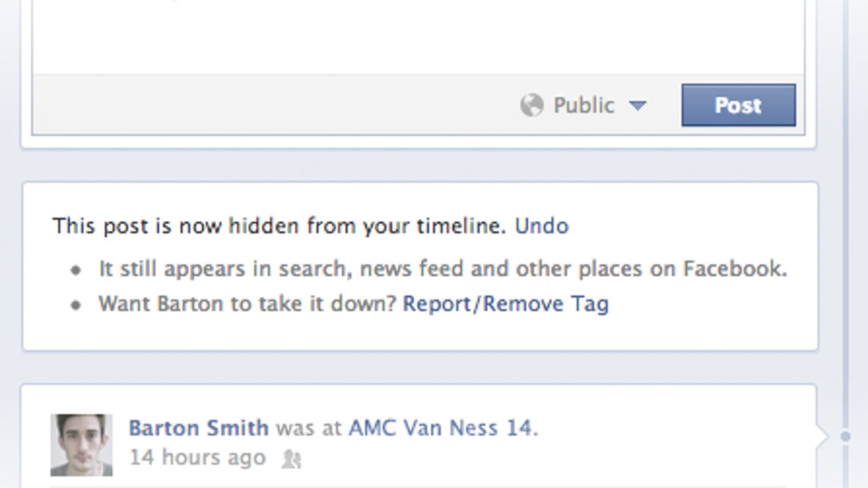
Task: Select the Public audience label
Action: [x=583, y=106]
